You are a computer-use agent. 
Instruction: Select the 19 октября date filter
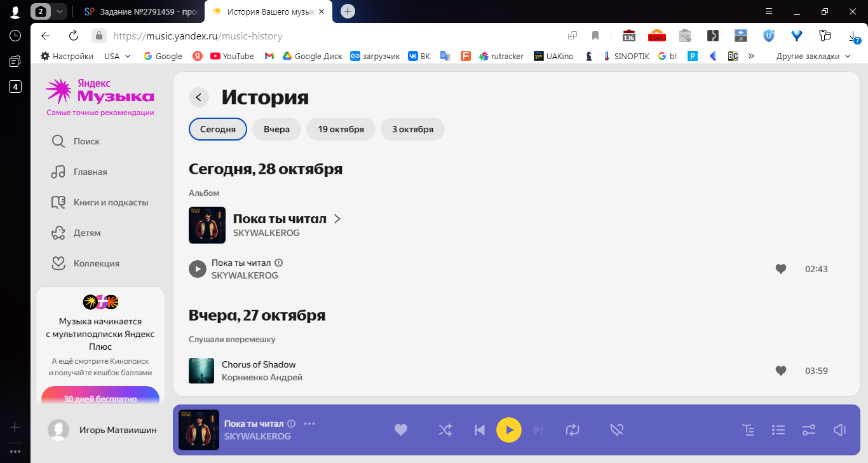[341, 129]
